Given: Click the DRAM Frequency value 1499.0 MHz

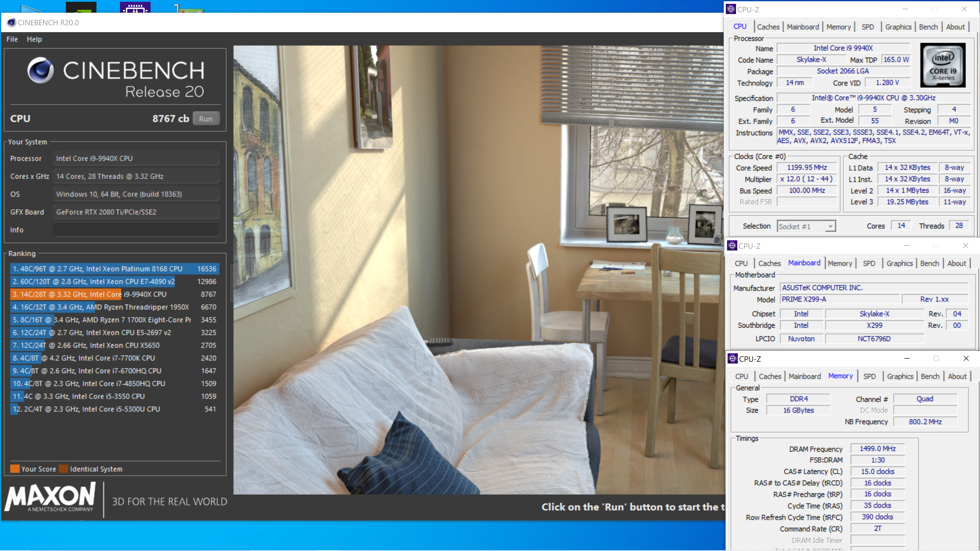Looking at the screenshot, I should point(877,449).
